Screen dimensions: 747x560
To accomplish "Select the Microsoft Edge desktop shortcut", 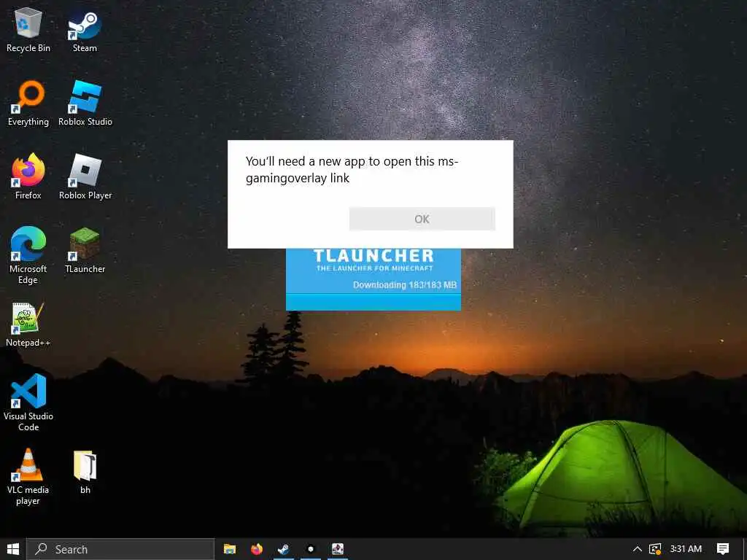I will coord(28,255).
